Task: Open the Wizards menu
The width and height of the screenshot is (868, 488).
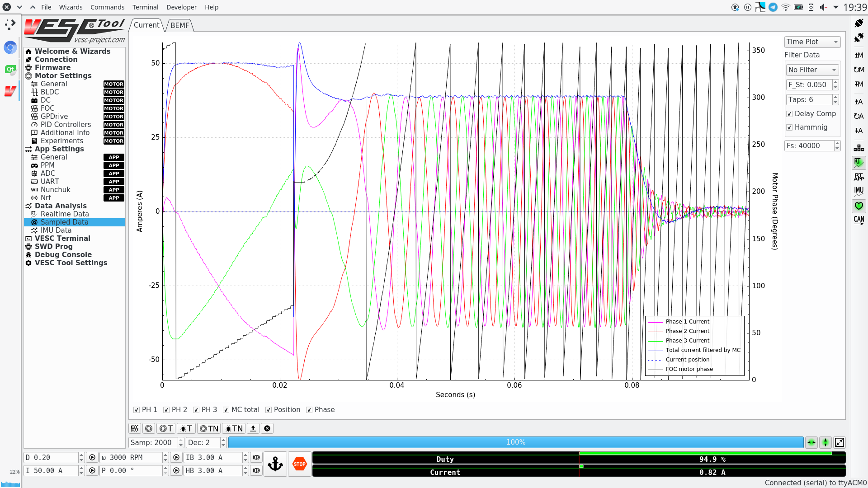Action: pyautogui.click(x=71, y=7)
